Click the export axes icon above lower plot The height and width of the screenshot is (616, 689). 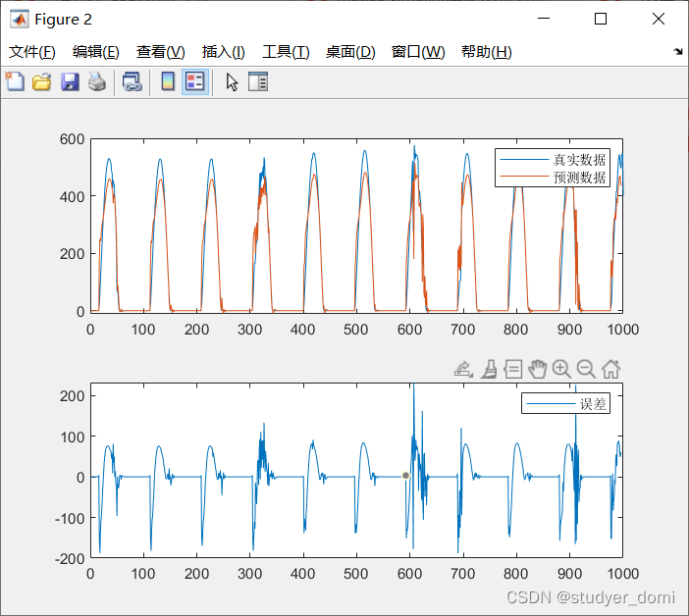click(463, 369)
